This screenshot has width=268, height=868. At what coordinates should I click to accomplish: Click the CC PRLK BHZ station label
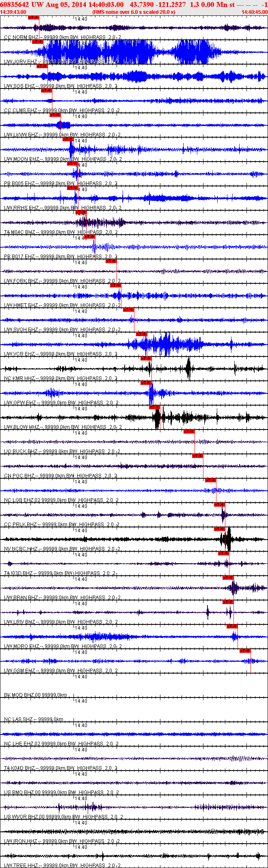coord(21,525)
